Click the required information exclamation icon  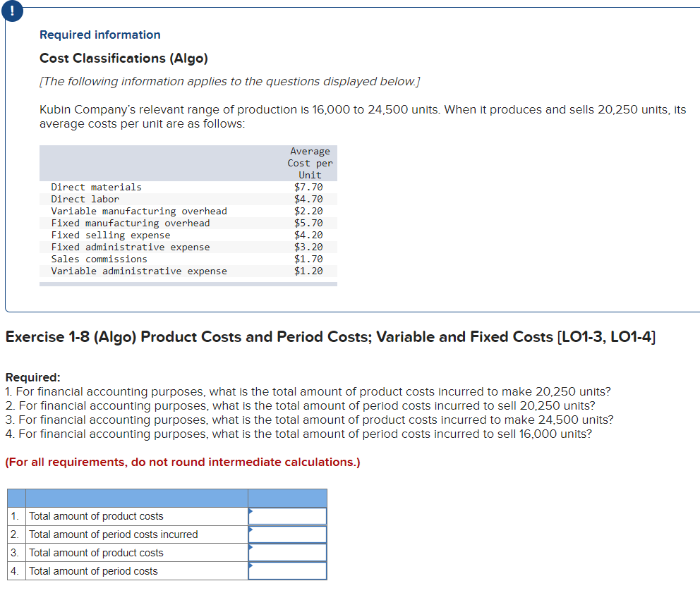tap(12, 11)
